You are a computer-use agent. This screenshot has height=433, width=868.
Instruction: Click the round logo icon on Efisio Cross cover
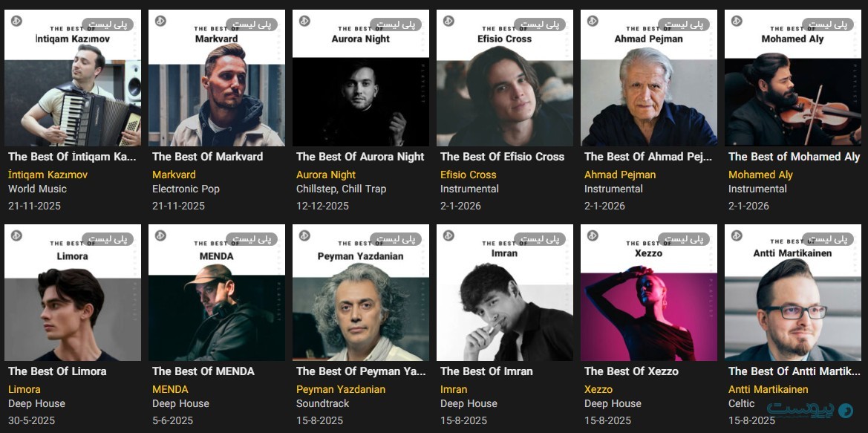[448, 21]
